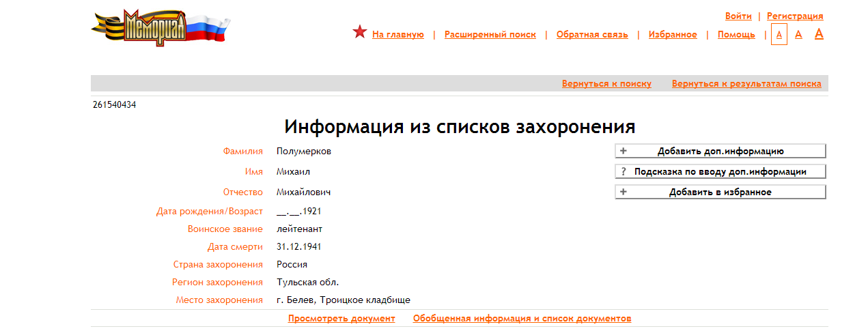
Task: Open Подсказка по вводу доп.информации
Action: (x=720, y=172)
